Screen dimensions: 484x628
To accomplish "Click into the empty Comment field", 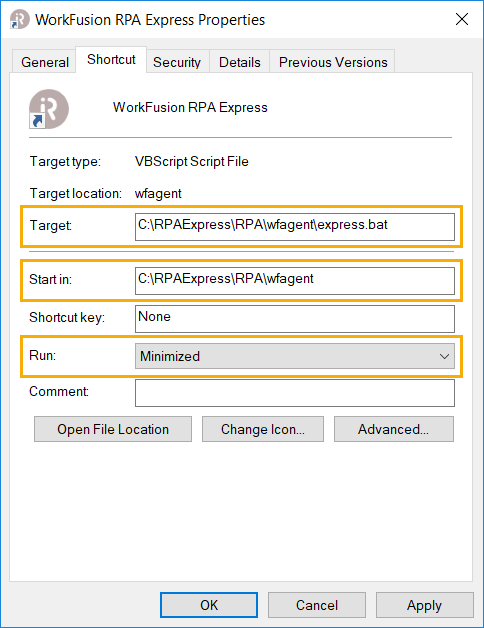I will click(x=294, y=393).
